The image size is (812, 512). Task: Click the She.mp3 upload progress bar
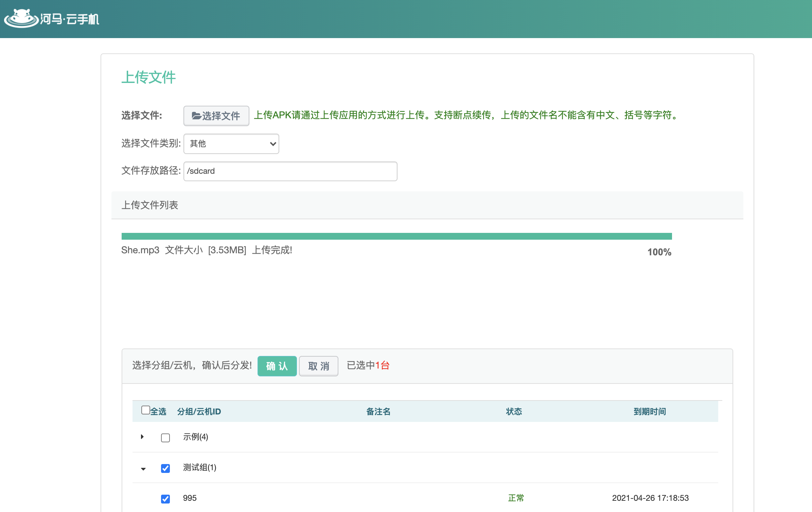coord(396,236)
